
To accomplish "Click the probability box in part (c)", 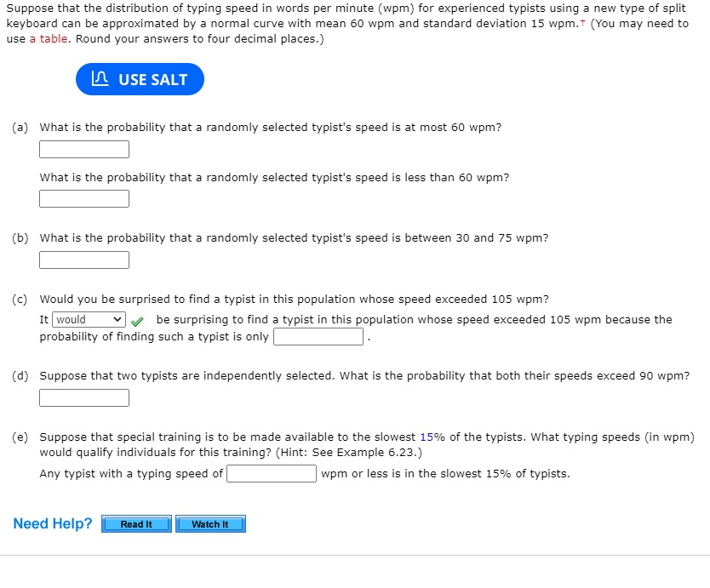I will coord(318,336).
